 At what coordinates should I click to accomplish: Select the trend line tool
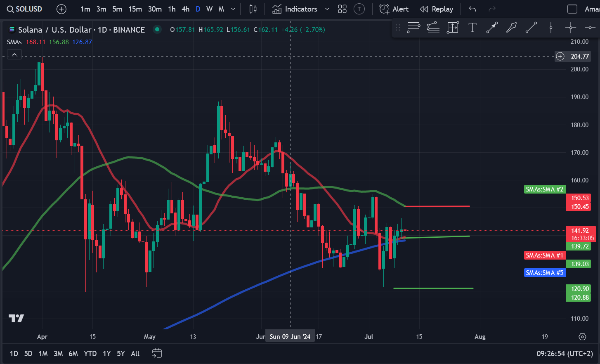pyautogui.click(x=531, y=28)
